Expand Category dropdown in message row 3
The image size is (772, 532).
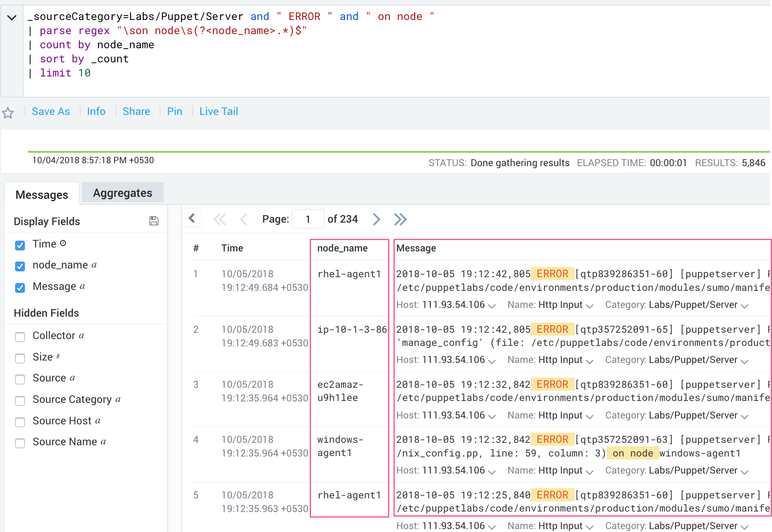[x=744, y=417]
